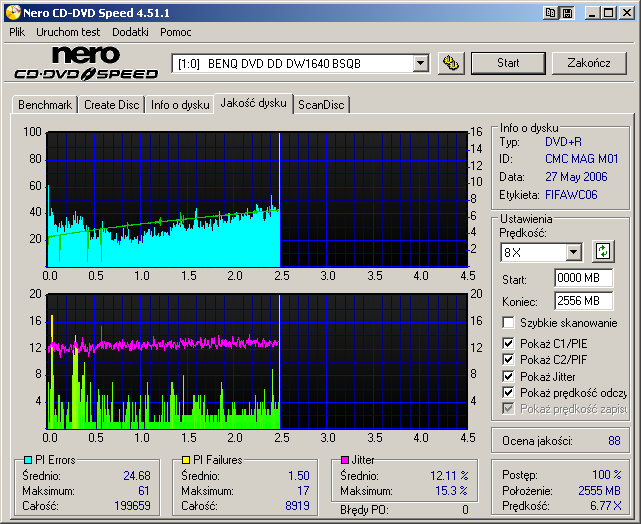Enable the Szybkie skanowanie checkbox
Image resolution: width=641 pixels, height=524 pixels.
508,322
